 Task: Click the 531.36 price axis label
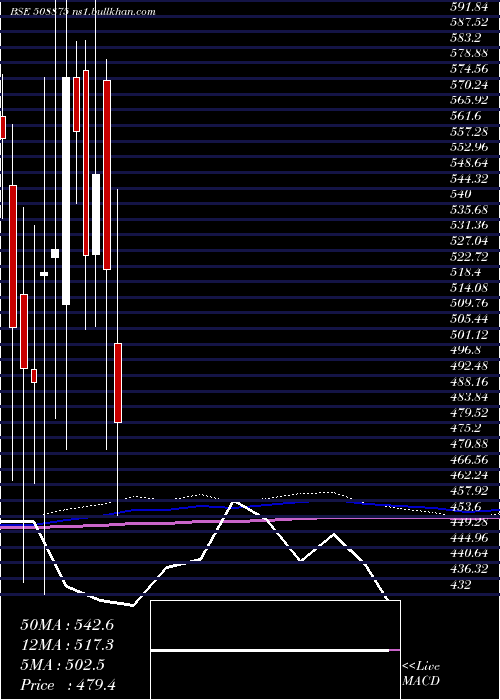pos(470,225)
